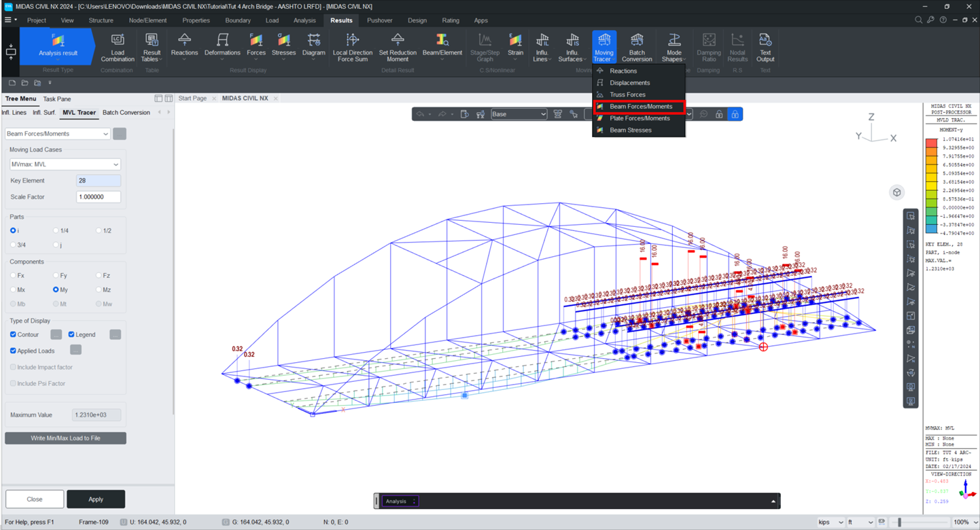The height and width of the screenshot is (530, 980).
Task: Open the Moving Tracer tool
Action: pos(603,48)
